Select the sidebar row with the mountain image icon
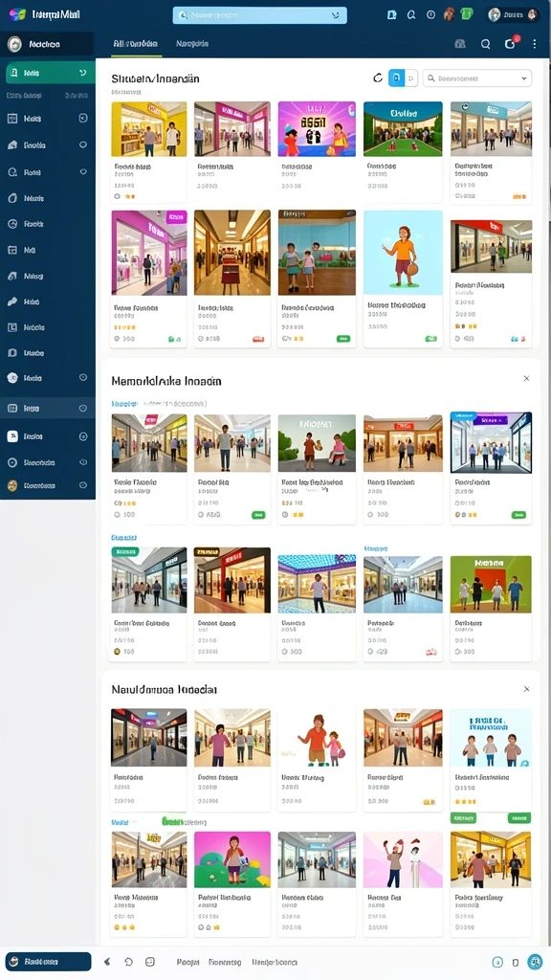 (47, 276)
